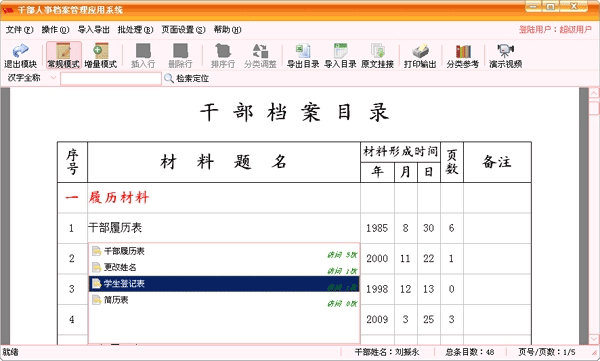
Task: Close the application window
Action: click(574, 6)
